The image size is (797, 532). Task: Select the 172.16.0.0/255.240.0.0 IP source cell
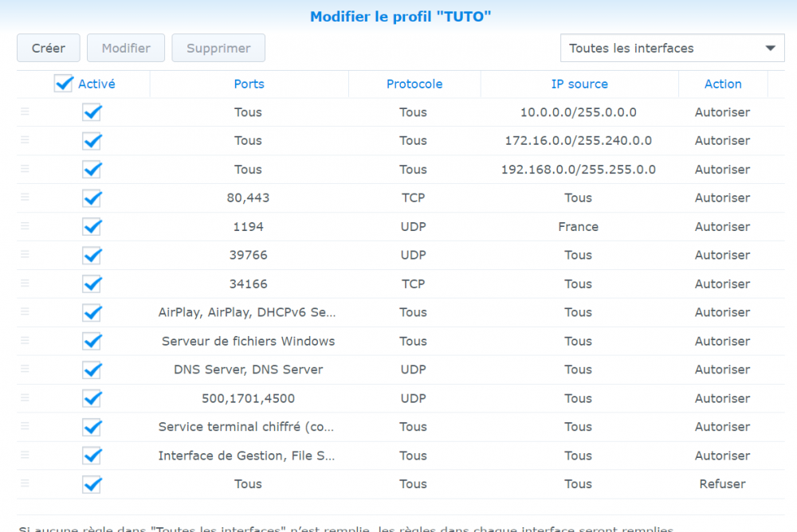(579, 141)
